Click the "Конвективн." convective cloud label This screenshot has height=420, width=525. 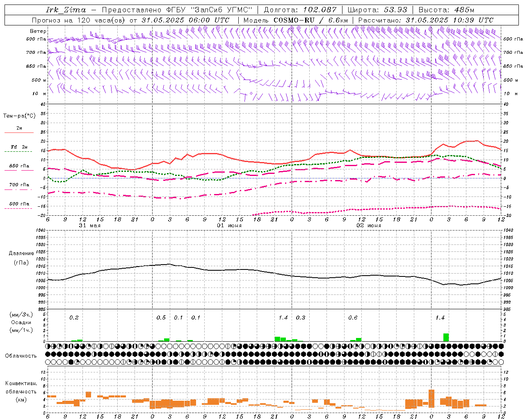click(x=21, y=383)
